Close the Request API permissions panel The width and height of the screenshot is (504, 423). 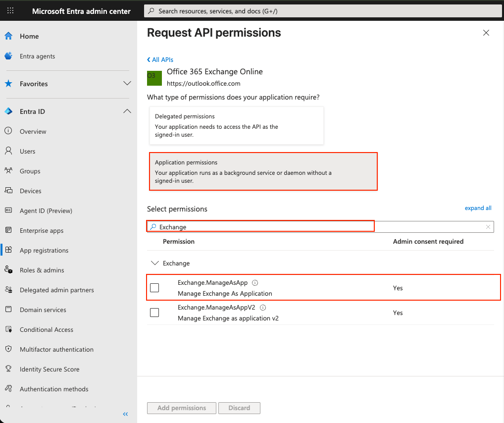tap(486, 33)
